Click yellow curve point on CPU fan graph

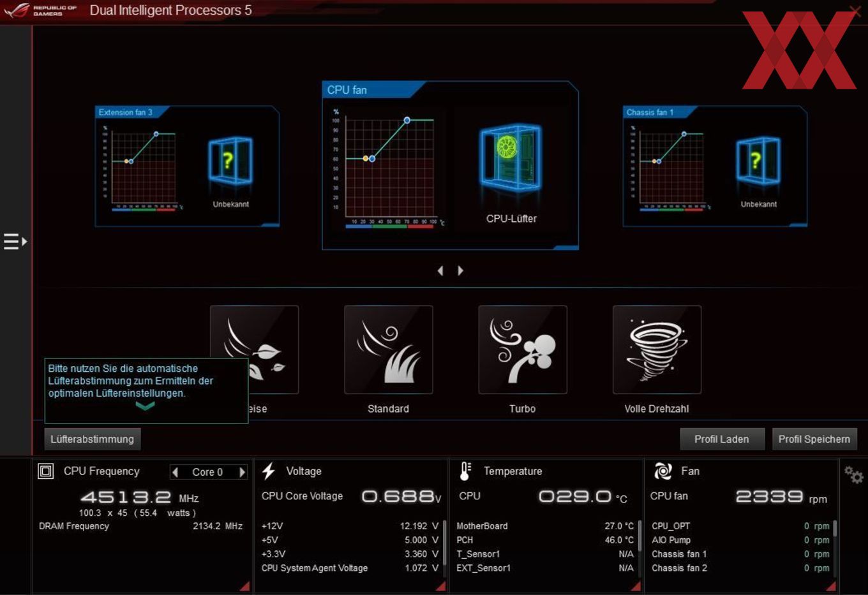[366, 158]
